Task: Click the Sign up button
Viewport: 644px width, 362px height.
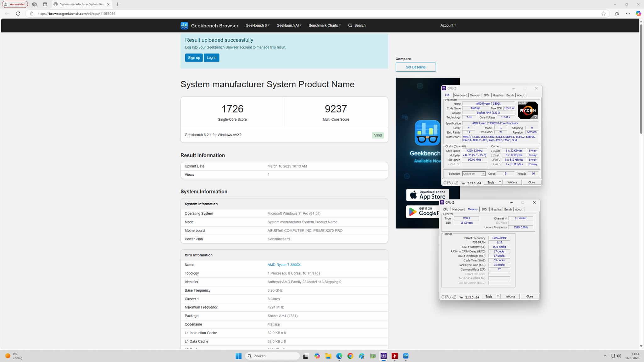Action: tap(194, 58)
